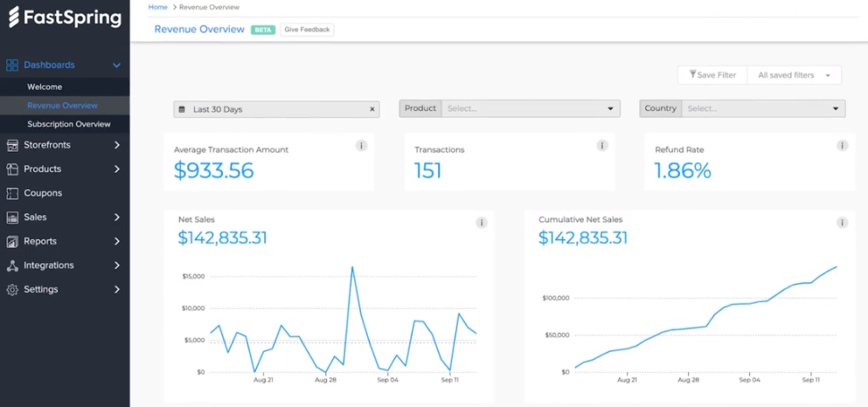Click the Sales menu label
Screen dimensions: 868x407
35,217
